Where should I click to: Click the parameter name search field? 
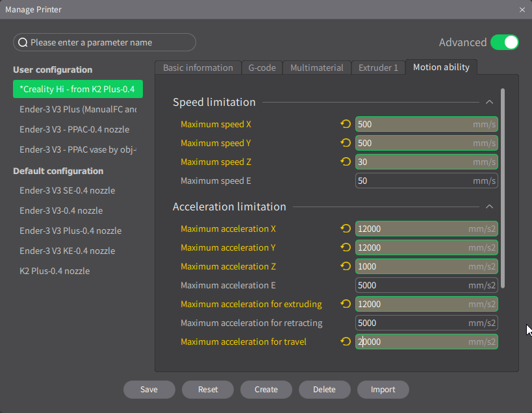coord(105,42)
